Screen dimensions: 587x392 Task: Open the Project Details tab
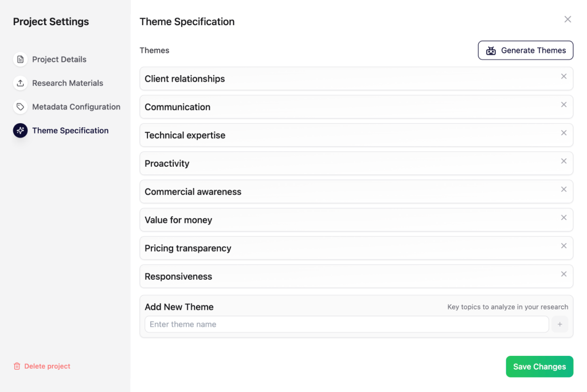(59, 60)
